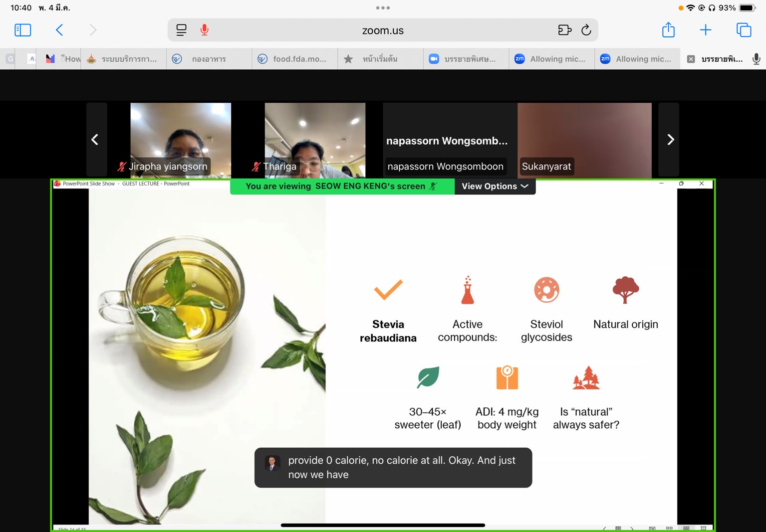766x532 pixels.
Task: Select Thariga's video thumbnail
Action: coord(315,140)
